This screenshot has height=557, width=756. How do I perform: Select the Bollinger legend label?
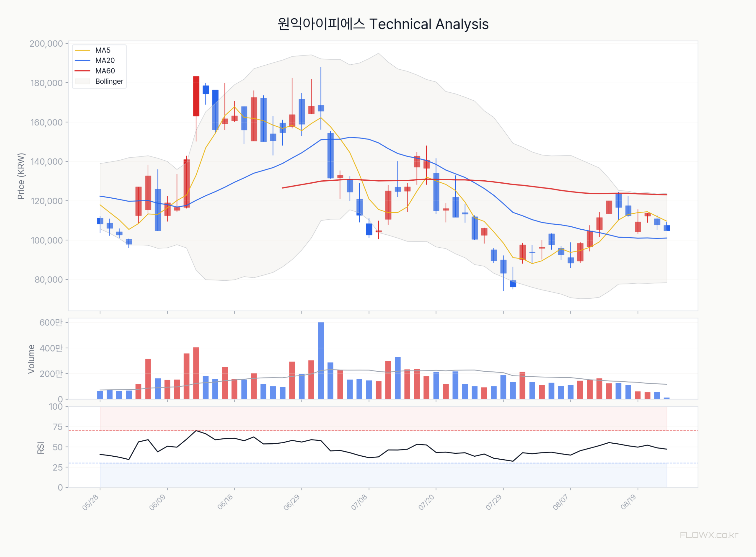(109, 81)
